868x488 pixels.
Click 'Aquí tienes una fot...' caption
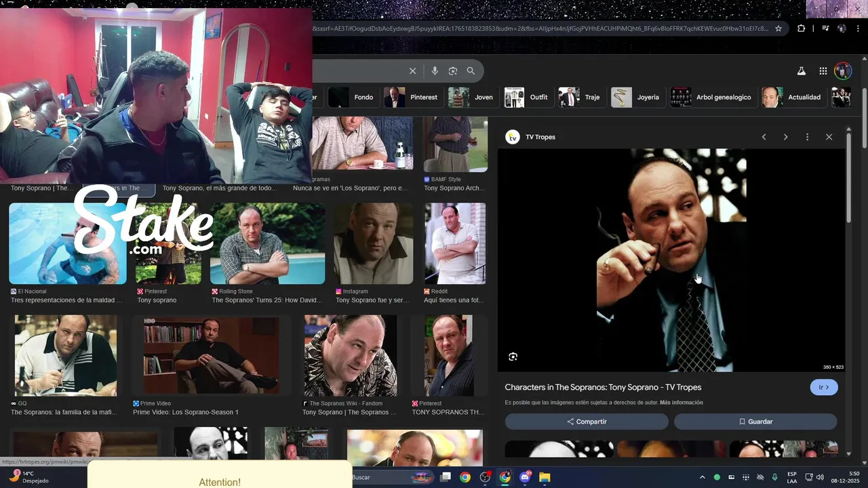[454, 300]
